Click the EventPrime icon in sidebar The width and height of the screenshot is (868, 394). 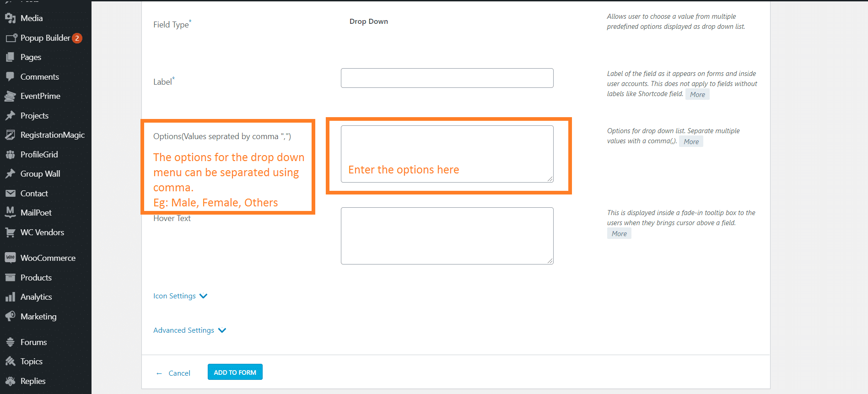(x=10, y=96)
